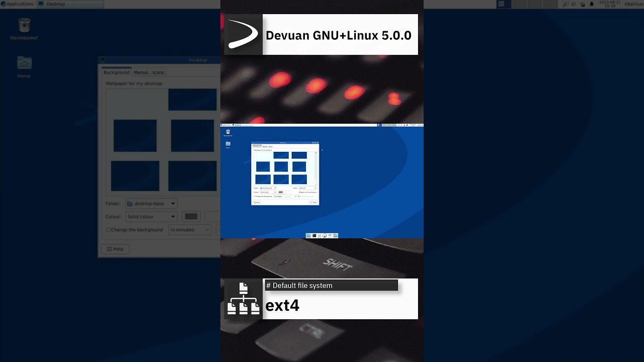Expand Solid colour dropdown in small center dialog

[x=268, y=192]
